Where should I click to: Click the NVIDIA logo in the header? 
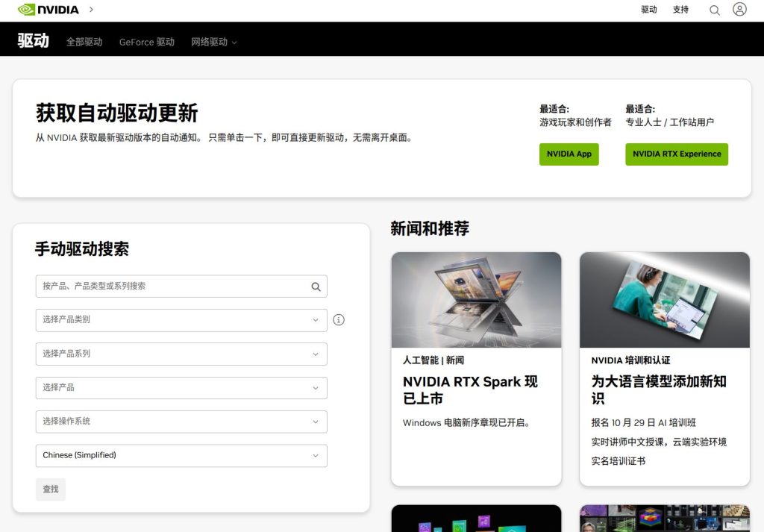(48, 10)
